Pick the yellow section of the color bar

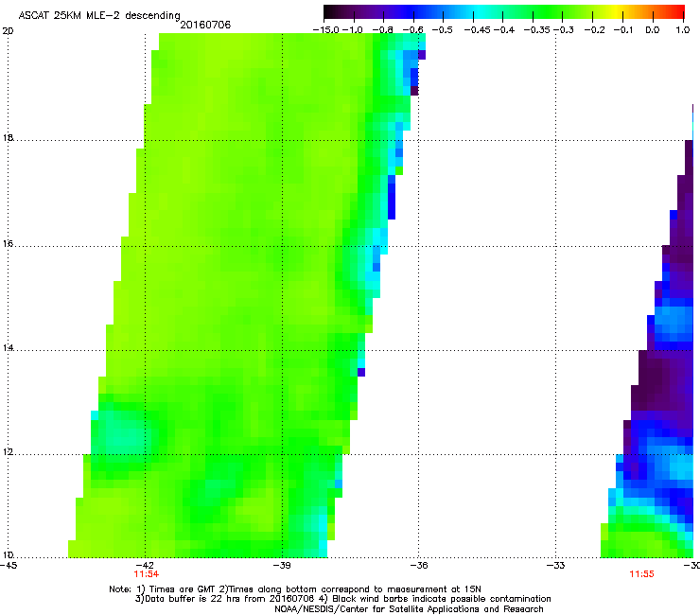(619, 12)
